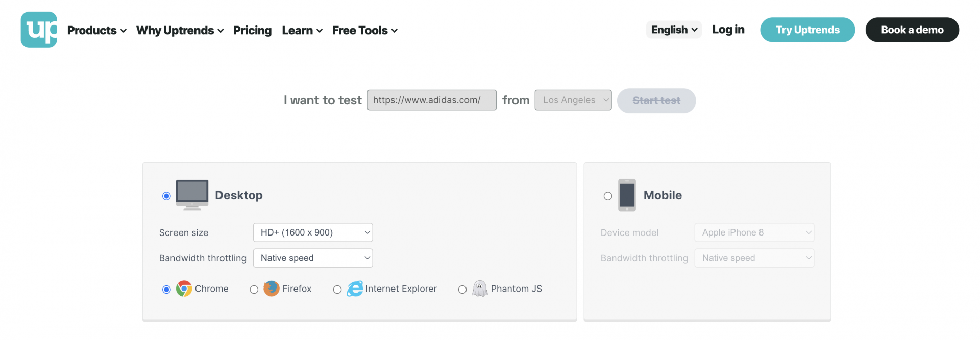Select the Desktop testing radio button
The image size is (980, 340).
coord(166,195)
